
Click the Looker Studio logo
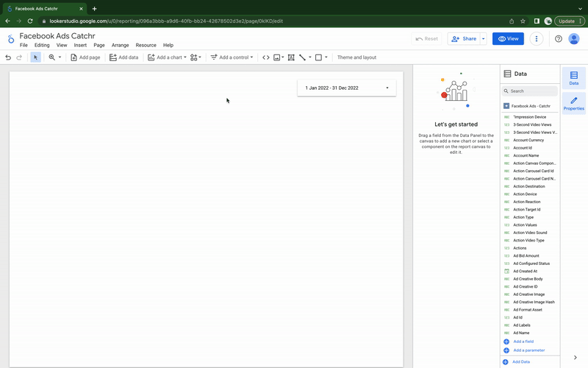pos(10,40)
